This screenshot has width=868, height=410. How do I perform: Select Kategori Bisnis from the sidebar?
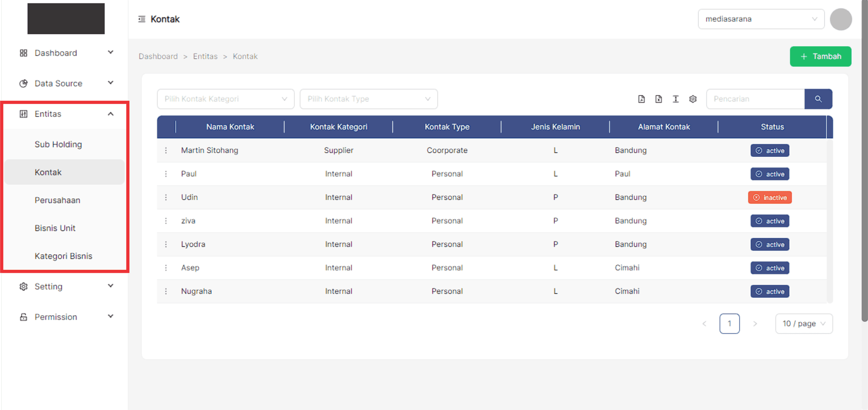(63, 256)
